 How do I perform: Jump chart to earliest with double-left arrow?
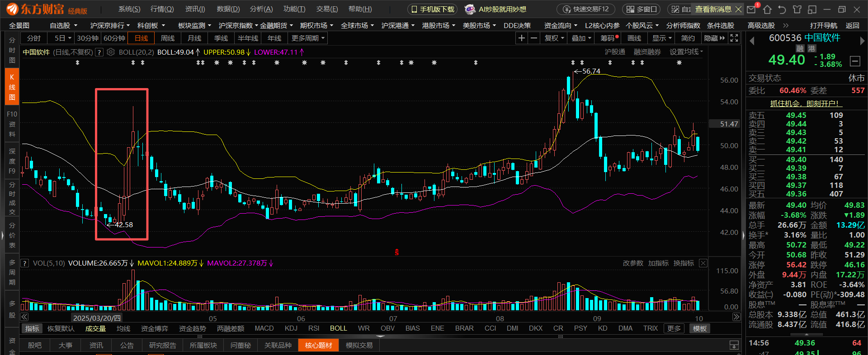click(x=24, y=317)
